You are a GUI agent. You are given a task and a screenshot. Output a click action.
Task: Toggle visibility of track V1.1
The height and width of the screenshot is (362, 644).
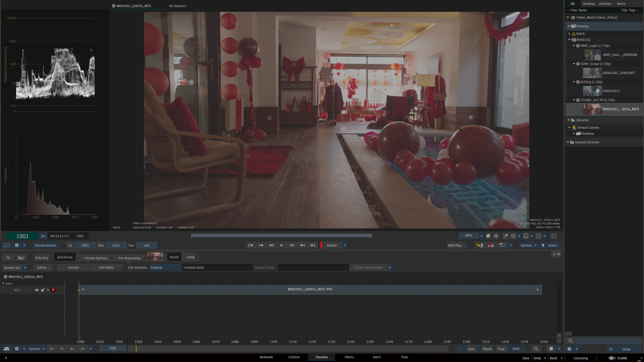tap(37, 290)
